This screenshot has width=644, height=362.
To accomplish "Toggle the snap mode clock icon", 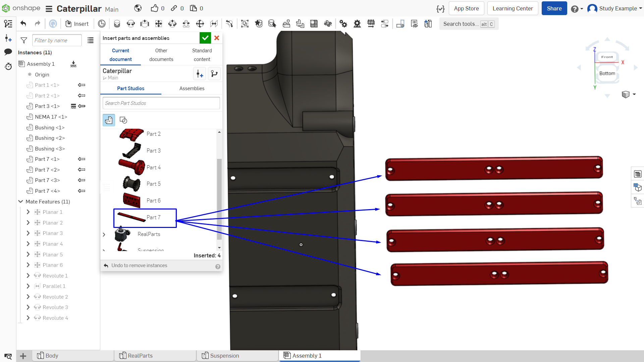I will point(102,23).
